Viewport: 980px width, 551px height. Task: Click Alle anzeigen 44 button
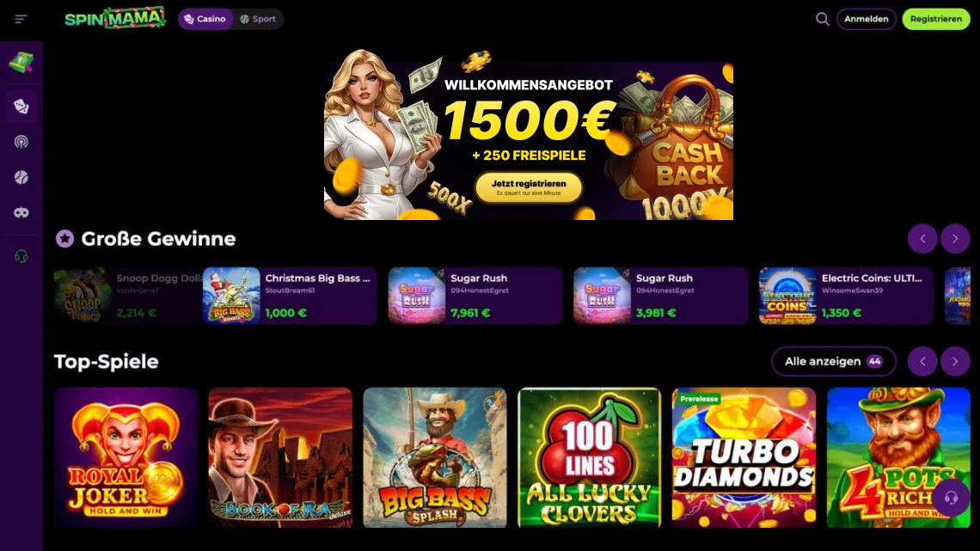coord(834,362)
